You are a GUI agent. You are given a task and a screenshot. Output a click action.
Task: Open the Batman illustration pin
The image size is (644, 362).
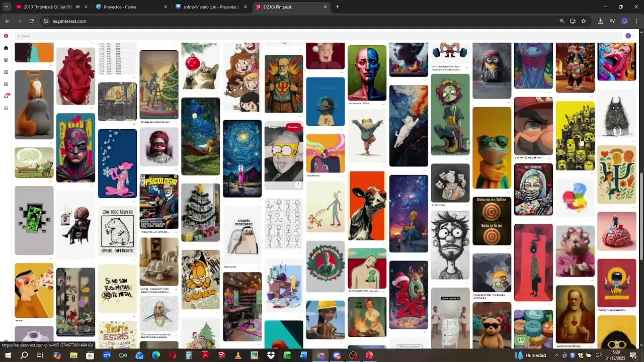pos(75,148)
